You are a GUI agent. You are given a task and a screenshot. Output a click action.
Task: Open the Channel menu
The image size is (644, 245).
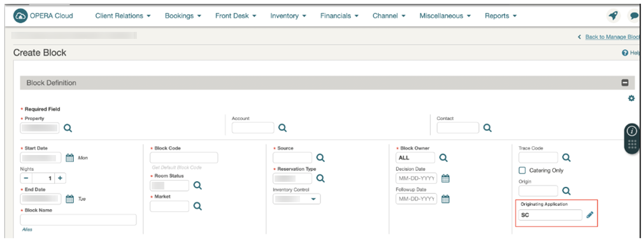389,16
